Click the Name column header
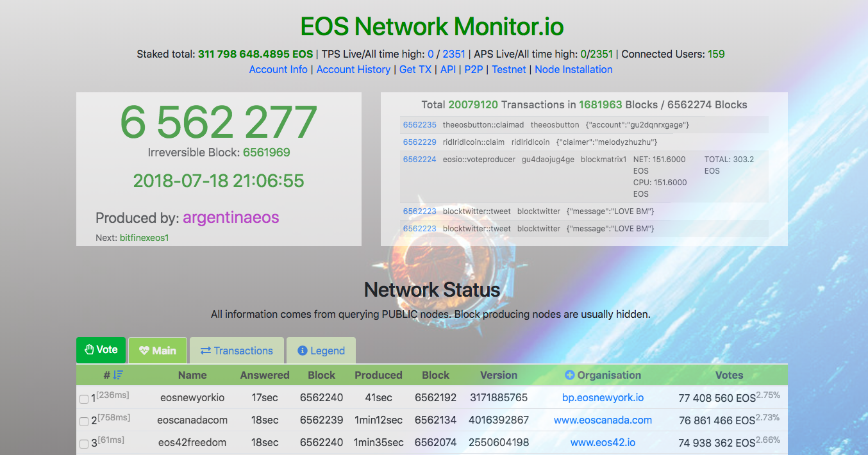The width and height of the screenshot is (868, 455). (x=192, y=376)
